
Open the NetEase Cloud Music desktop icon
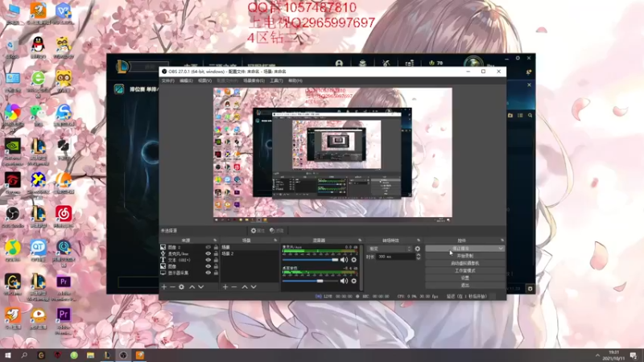(x=64, y=216)
